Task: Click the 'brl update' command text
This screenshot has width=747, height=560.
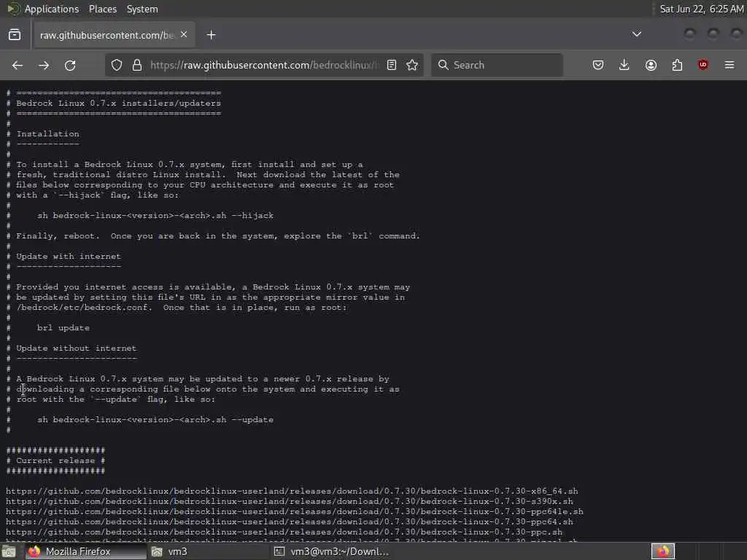Action: point(63,327)
